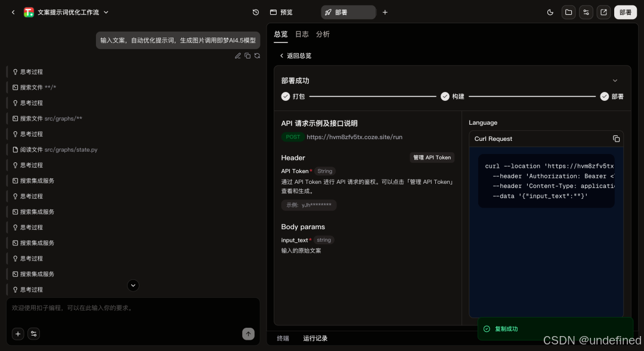Viewport: 644px width, 351px height.
Task: Click the 打包 step check icon
Action: [286, 97]
